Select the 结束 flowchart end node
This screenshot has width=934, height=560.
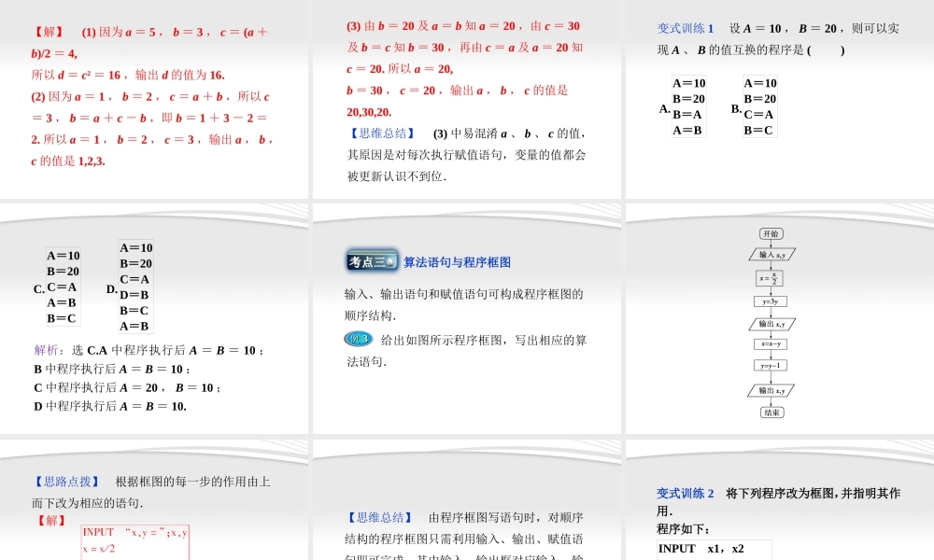772,413
